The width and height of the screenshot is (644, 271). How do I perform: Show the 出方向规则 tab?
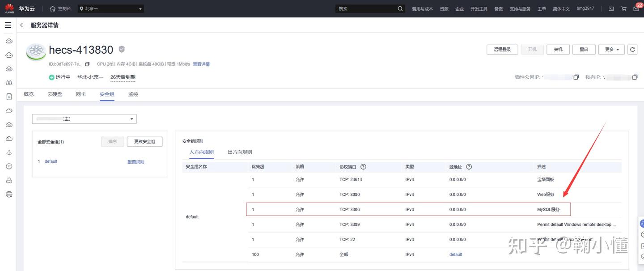240,152
